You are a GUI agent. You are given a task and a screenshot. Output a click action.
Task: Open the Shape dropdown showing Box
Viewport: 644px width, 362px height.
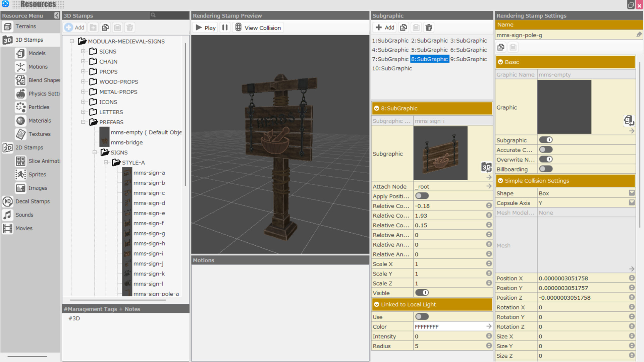pyautogui.click(x=632, y=193)
